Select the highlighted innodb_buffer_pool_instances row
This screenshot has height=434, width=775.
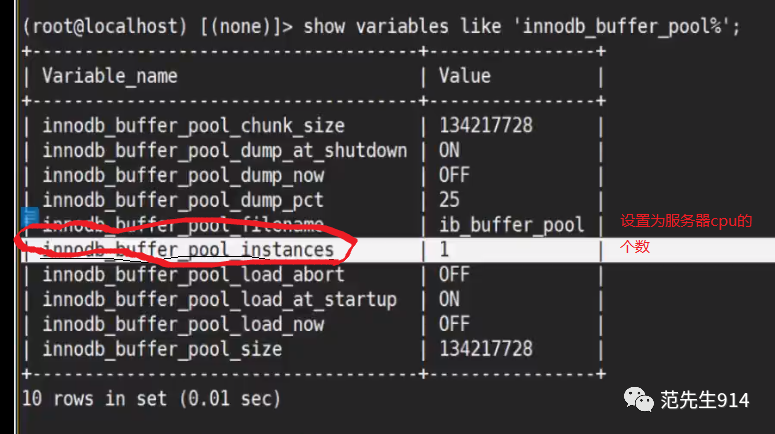tap(397, 250)
